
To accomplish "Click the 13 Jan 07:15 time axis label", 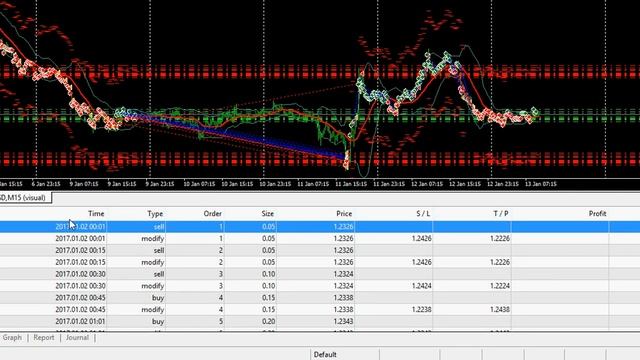I will (x=540, y=184).
